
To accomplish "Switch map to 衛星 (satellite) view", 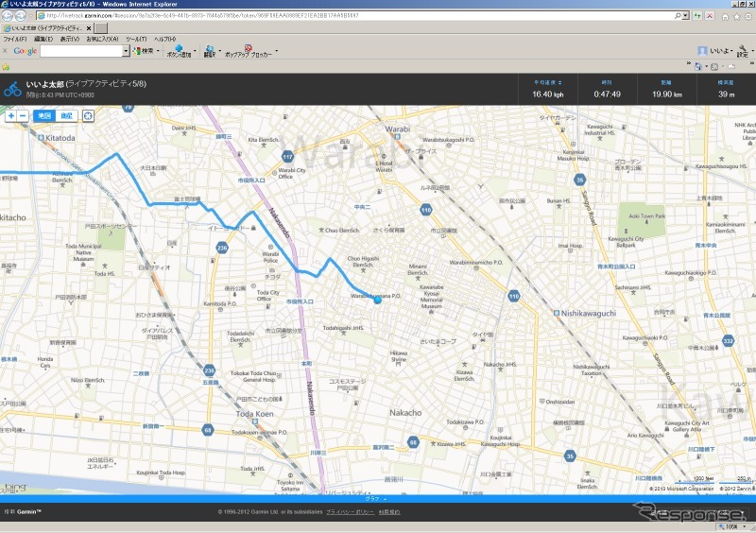I will click(x=65, y=115).
